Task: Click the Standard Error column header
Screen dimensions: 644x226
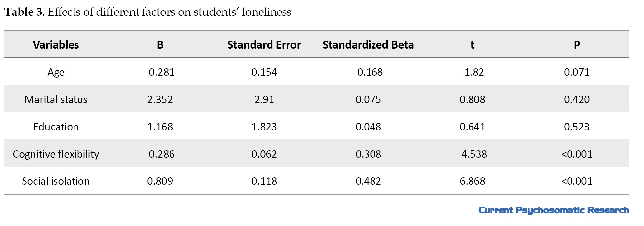Action: [x=264, y=45]
